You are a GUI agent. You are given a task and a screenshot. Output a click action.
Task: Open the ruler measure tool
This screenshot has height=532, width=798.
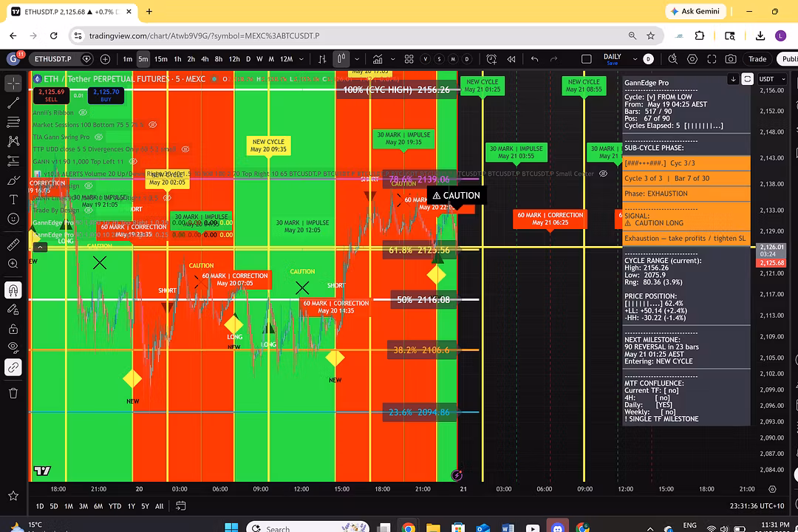13,245
